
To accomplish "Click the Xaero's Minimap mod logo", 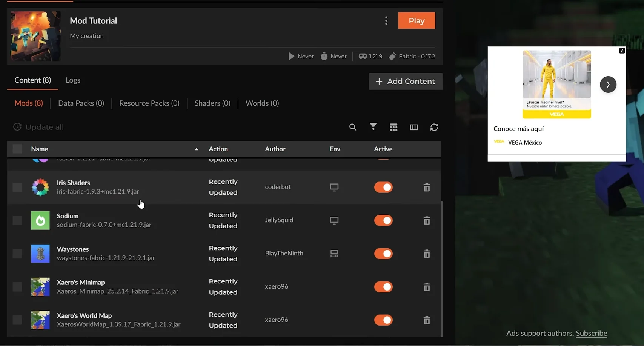I will 40,287.
